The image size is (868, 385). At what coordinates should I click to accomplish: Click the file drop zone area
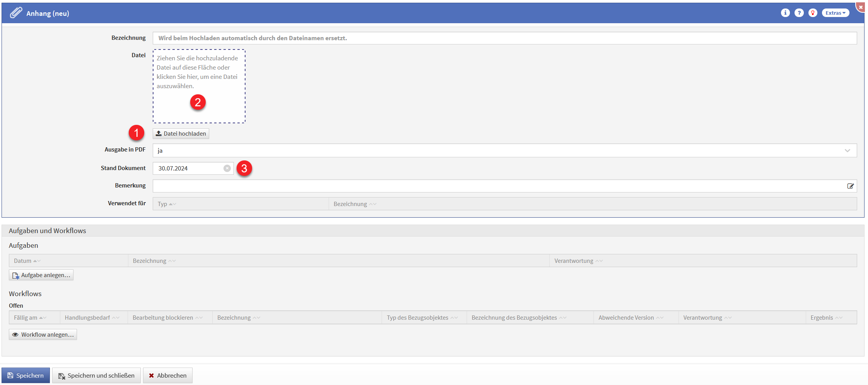(x=199, y=86)
